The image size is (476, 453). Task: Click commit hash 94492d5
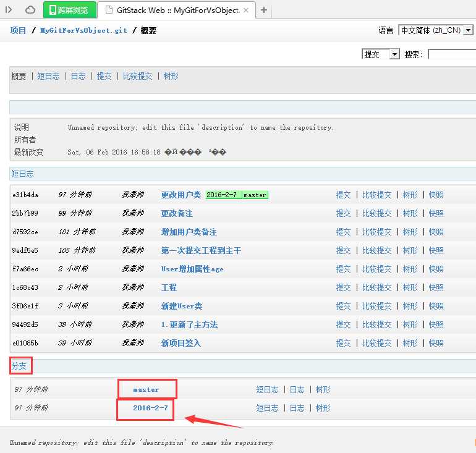[x=25, y=324]
